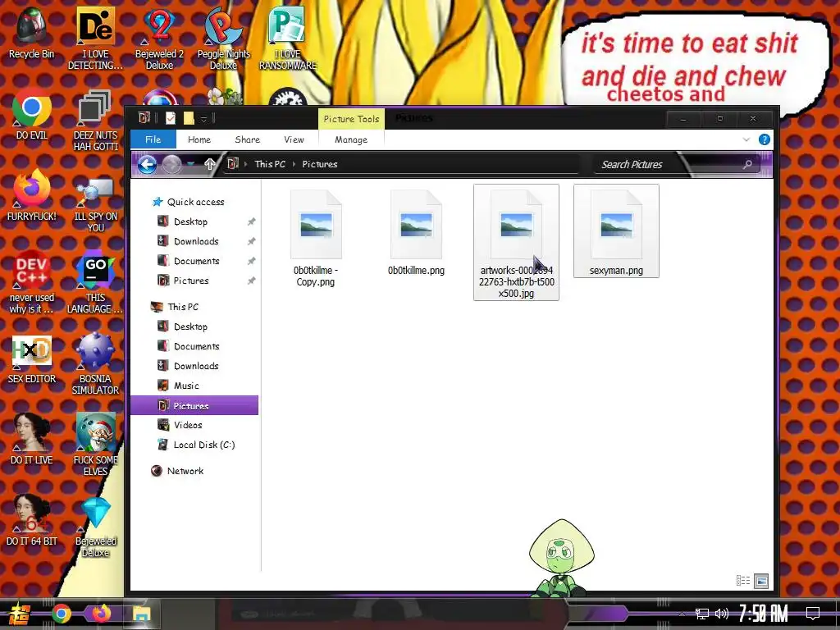
Task: Show hidden tray icons chevron
Action: pos(682,614)
